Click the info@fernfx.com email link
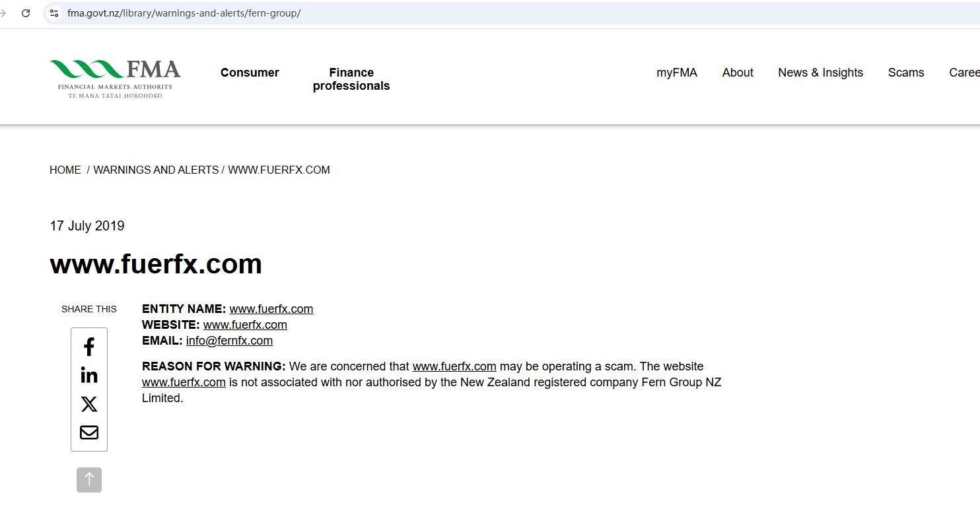Screen dimensions: 980x513 coord(229,341)
